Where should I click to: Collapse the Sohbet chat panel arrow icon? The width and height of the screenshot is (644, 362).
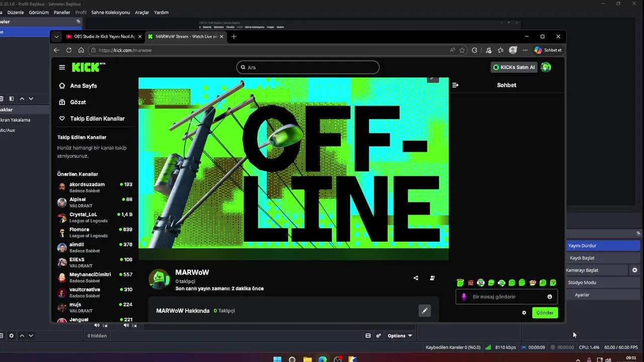tap(455, 85)
